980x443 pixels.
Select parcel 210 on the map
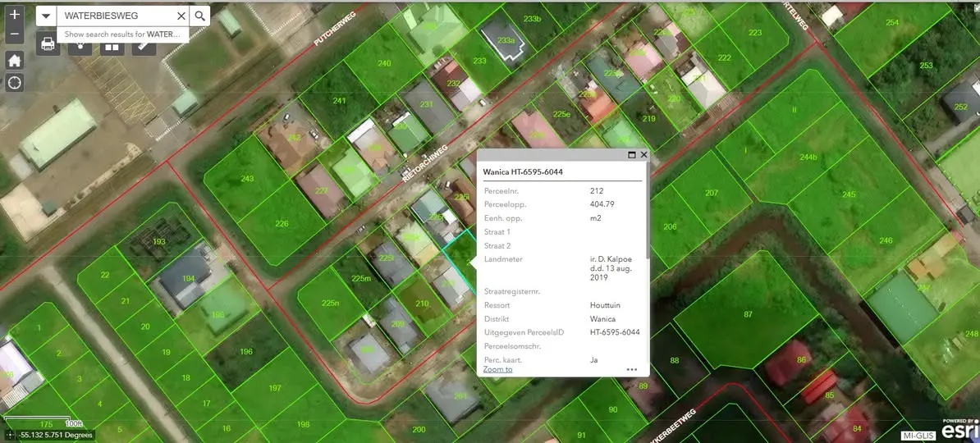422,304
